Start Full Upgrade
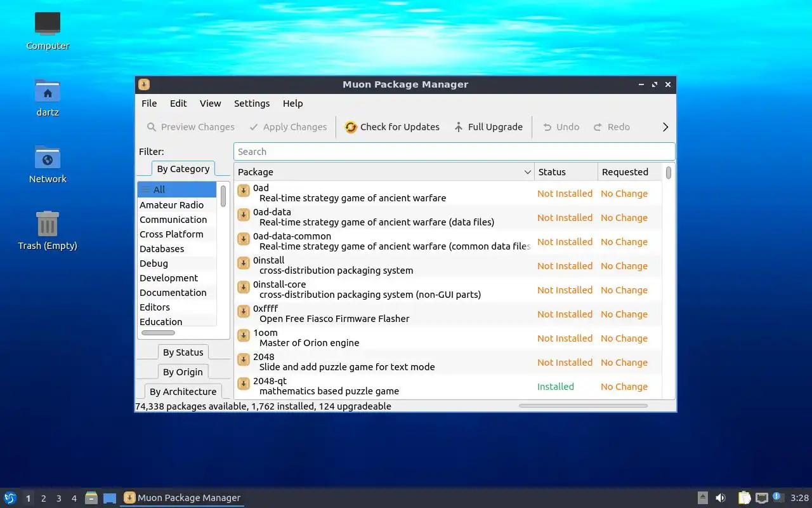This screenshot has width=812, height=508. point(488,127)
